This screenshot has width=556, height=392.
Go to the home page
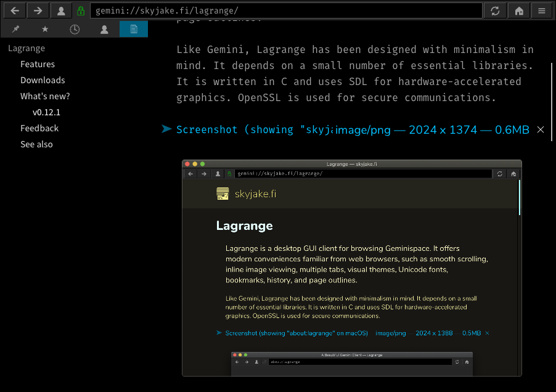coord(519,10)
